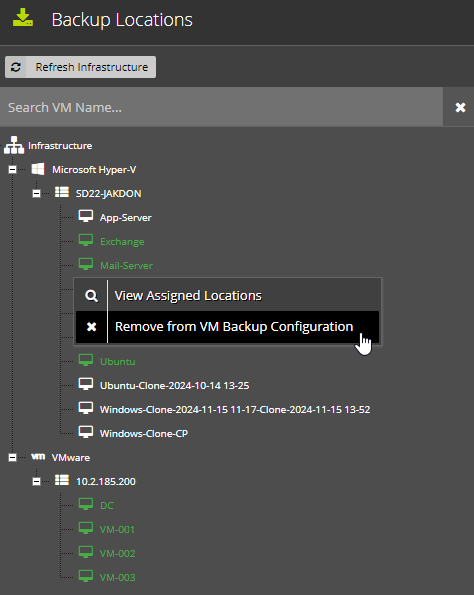Click the SD22-JAKDON host server icon
The height and width of the screenshot is (595, 474).
(62, 192)
